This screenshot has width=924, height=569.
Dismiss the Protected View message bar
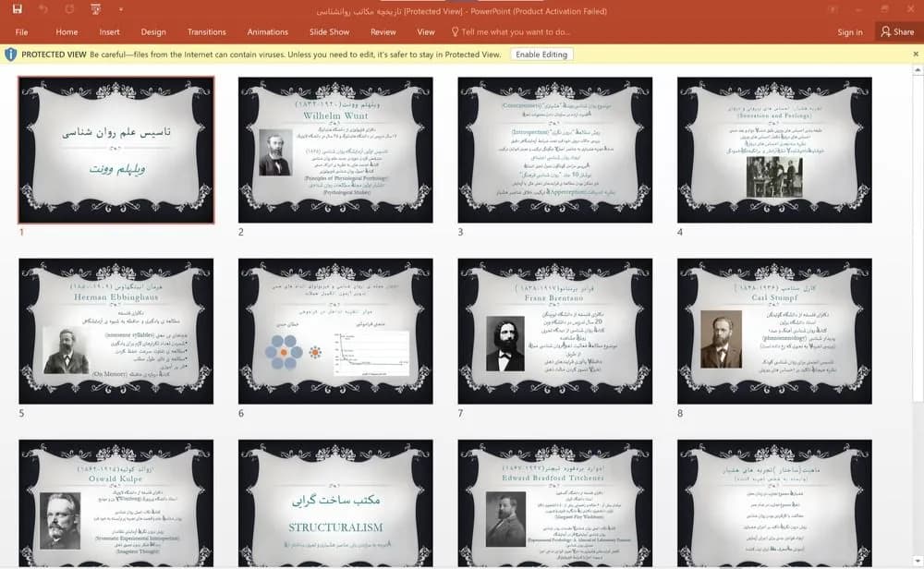[916, 54]
